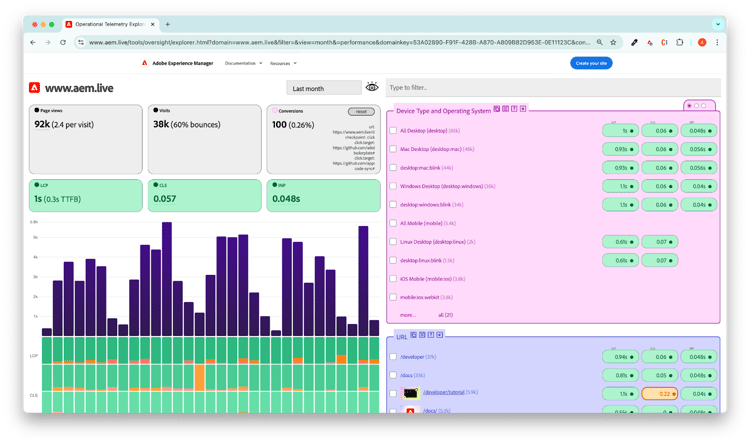Open browser extensions puzzle icon

(680, 42)
